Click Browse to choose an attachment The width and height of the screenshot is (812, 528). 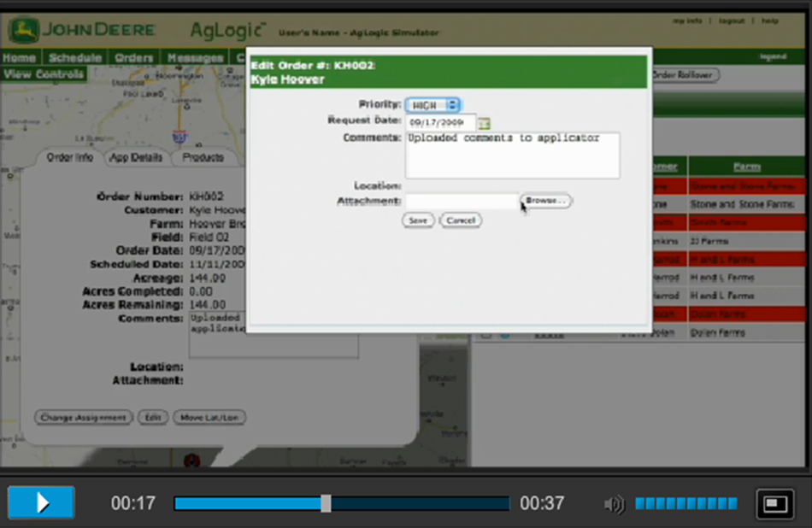point(546,201)
